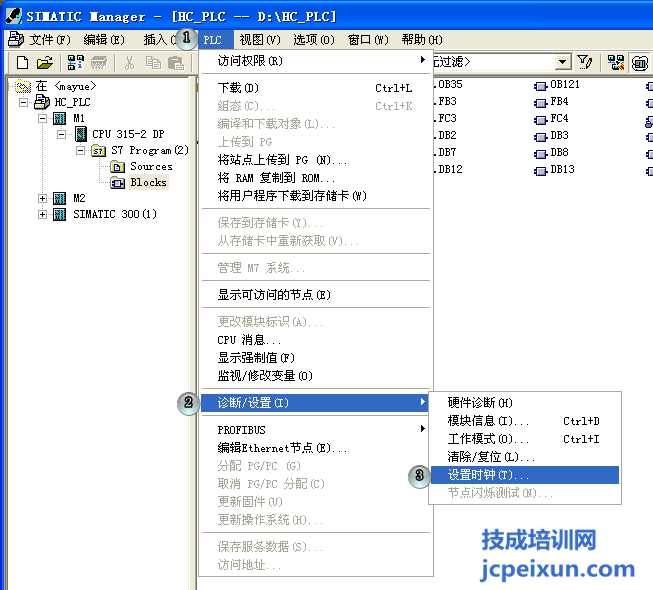Click the Simulate Modules toolbar icon
The image size is (653, 590).
(x=640, y=63)
